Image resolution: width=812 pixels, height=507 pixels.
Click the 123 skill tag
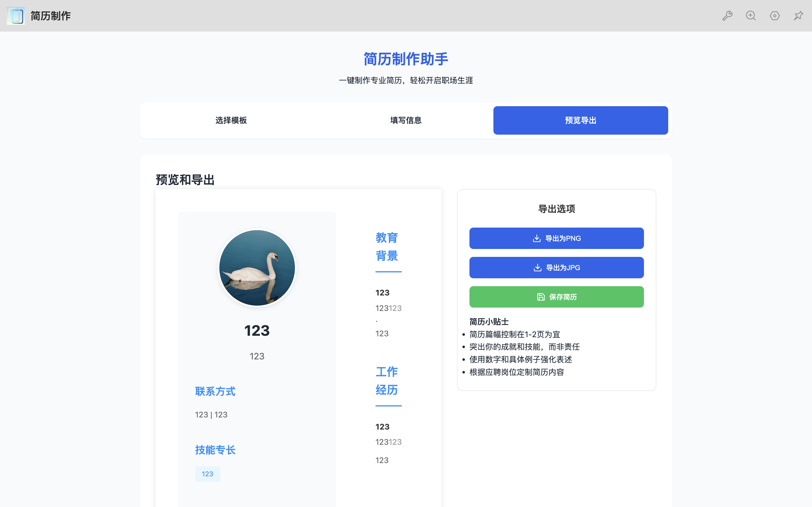[x=207, y=474]
